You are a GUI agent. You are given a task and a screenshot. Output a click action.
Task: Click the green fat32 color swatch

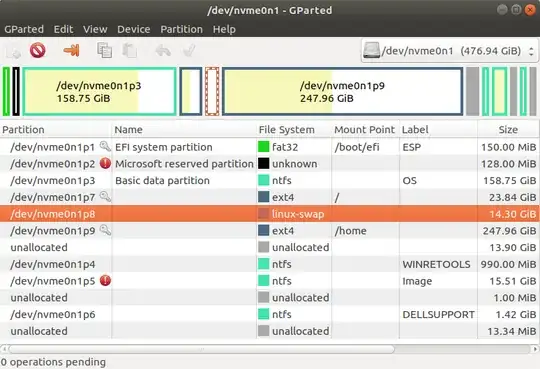[263, 147]
